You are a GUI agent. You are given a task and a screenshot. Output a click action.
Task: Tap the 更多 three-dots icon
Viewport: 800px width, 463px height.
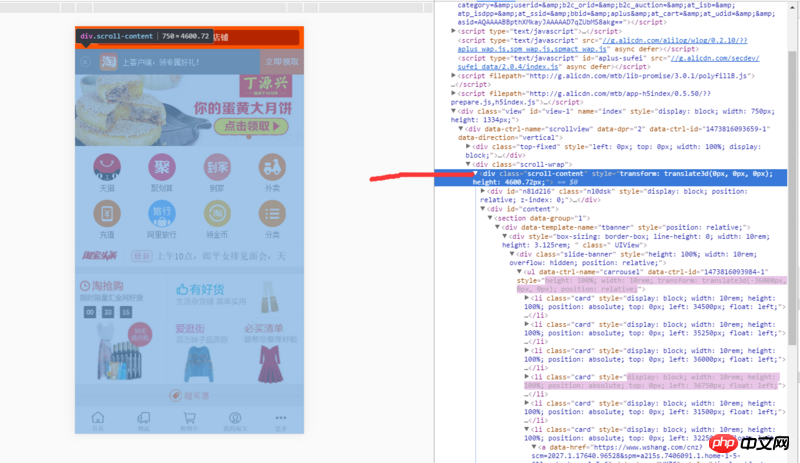coord(281,421)
